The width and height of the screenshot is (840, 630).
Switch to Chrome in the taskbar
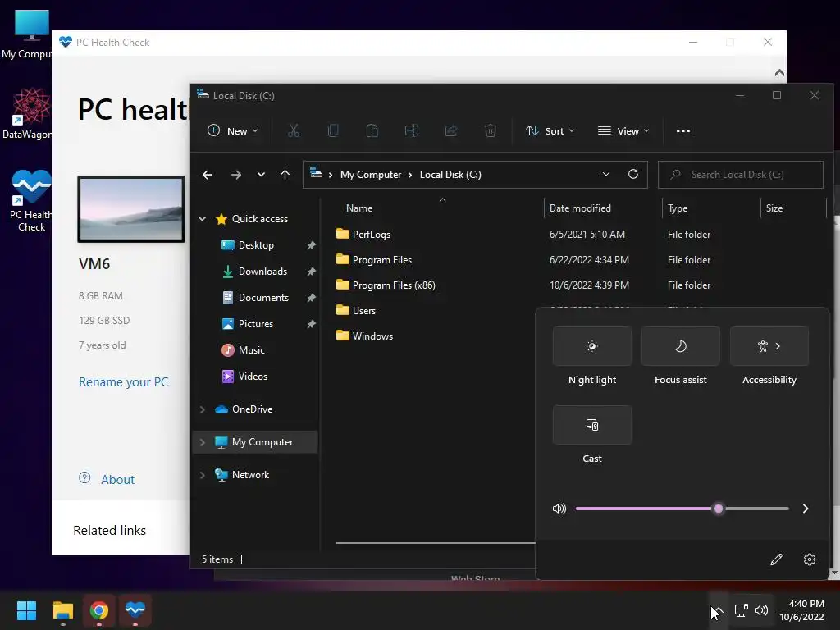(x=99, y=610)
